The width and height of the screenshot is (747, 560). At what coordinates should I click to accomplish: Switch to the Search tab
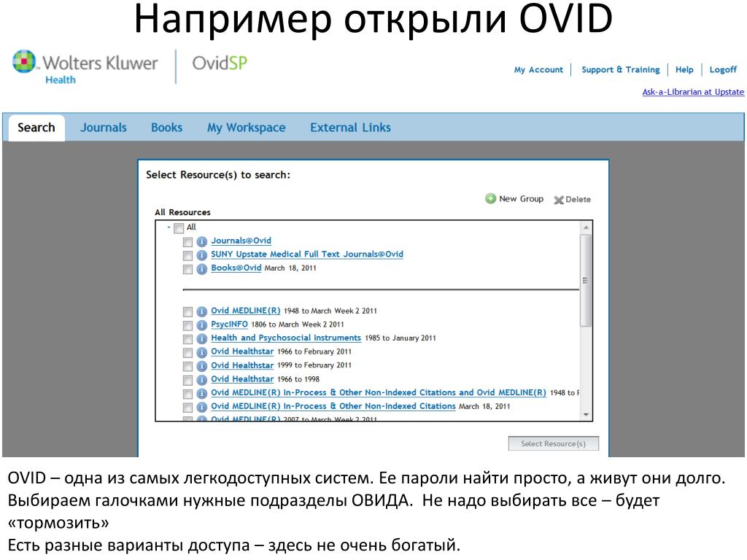(36, 128)
